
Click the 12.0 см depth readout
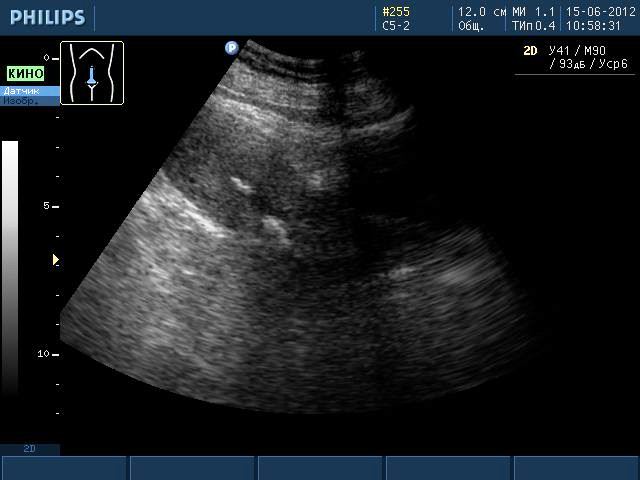481,12
